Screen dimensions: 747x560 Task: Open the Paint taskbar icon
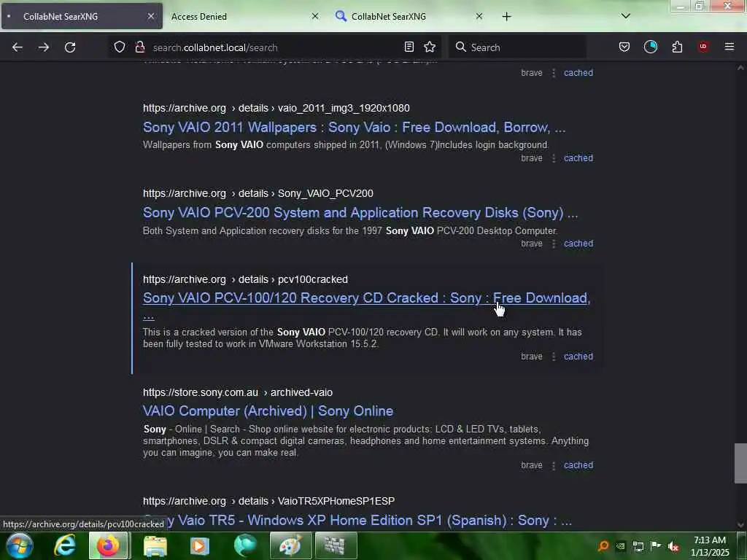pos(290,545)
